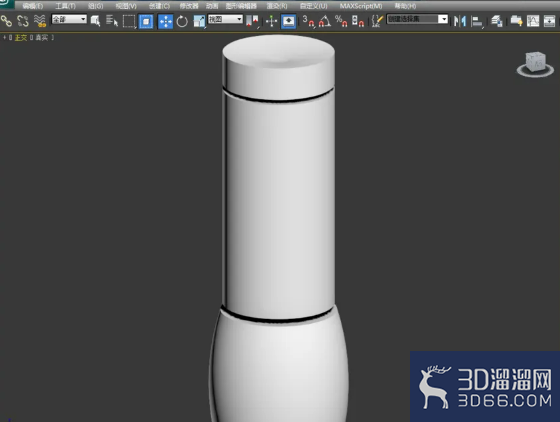Screen dimensions: 560x422
Task: Toggle the Spinner Snap button
Action: coord(358,21)
